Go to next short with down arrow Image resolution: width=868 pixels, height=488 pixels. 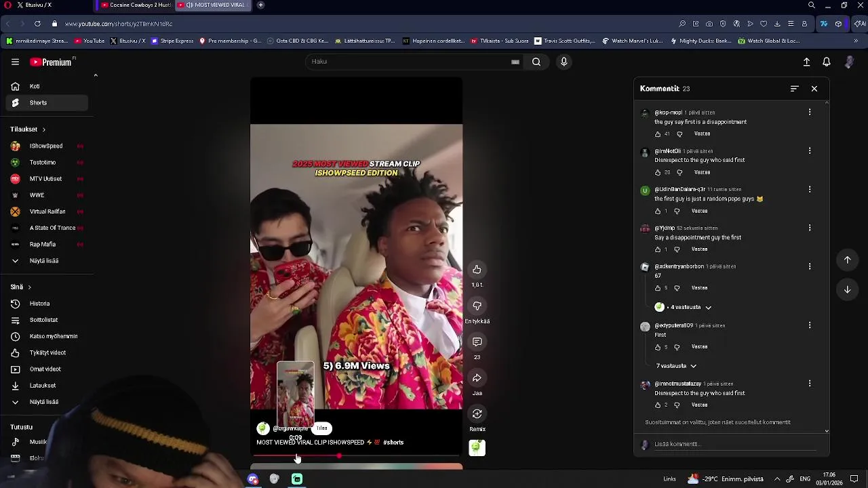click(x=847, y=289)
